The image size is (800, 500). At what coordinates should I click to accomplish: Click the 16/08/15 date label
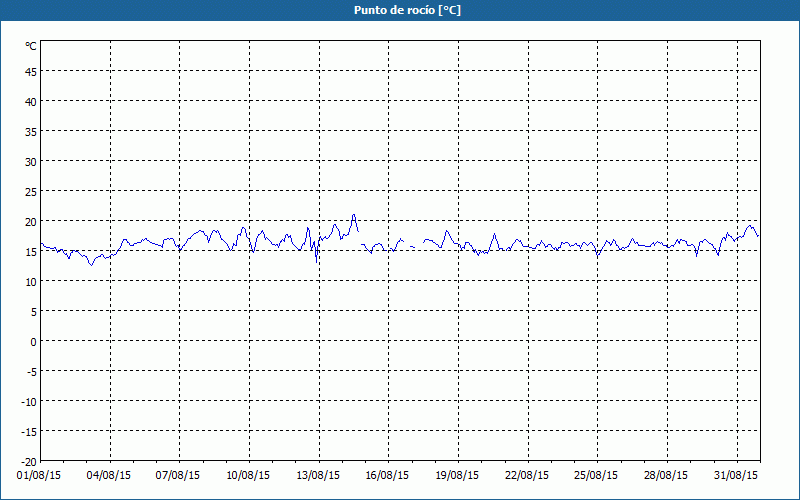tap(387, 476)
